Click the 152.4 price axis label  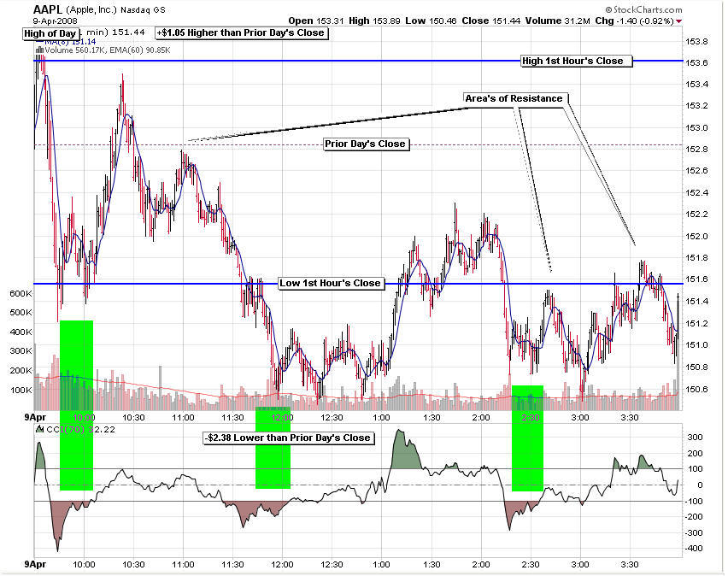pyautogui.click(x=697, y=193)
